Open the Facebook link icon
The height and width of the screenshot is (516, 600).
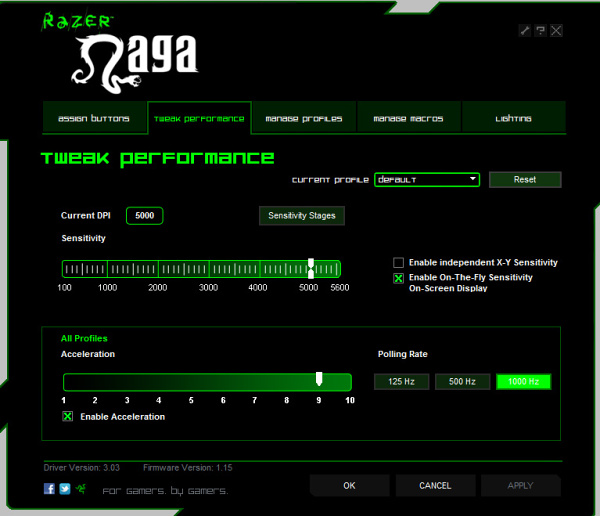pyautogui.click(x=49, y=488)
